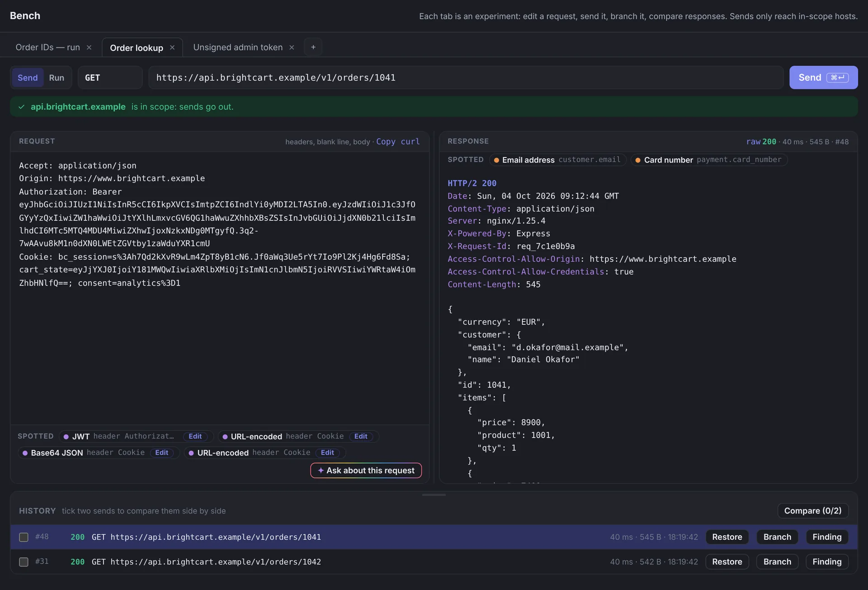The image size is (868, 590).
Task: Switch to the Order IDs — run tab
Action: point(47,48)
